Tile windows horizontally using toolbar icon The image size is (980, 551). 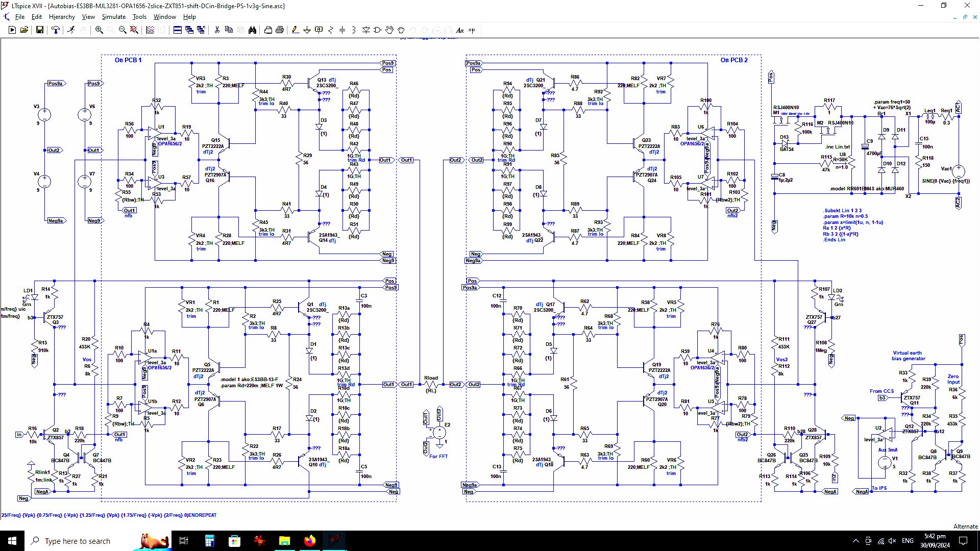(178, 30)
